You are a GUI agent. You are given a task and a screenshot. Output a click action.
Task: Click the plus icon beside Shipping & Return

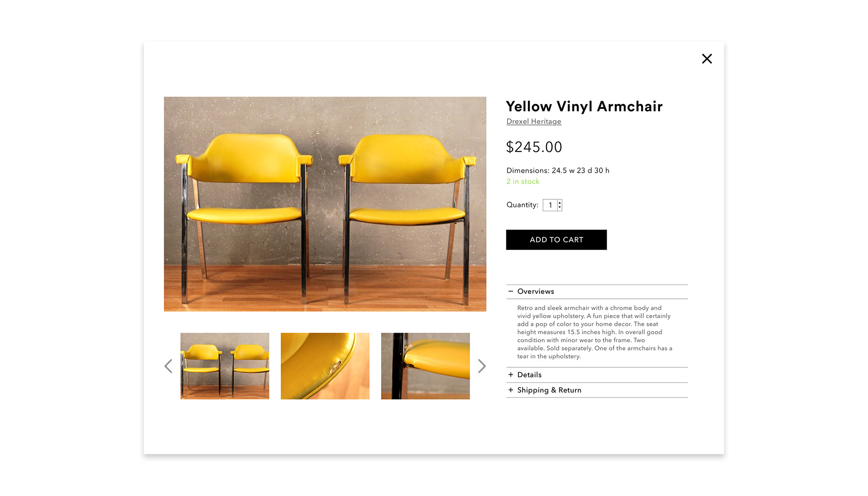point(510,390)
